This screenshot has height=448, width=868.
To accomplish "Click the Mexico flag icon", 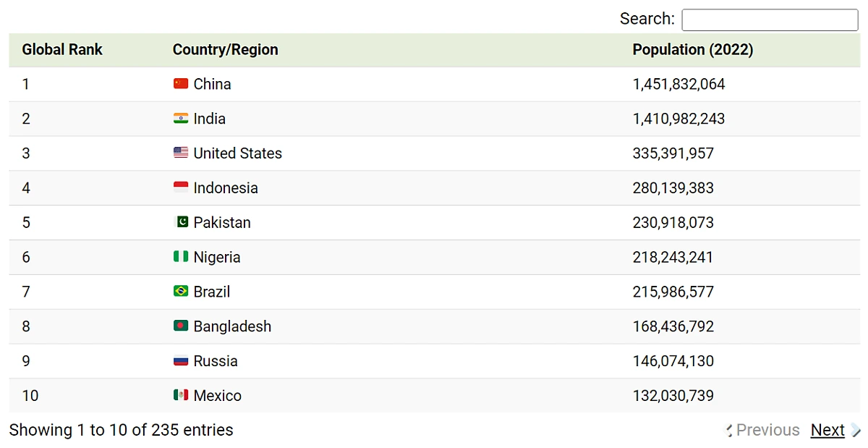I will 181,396.
